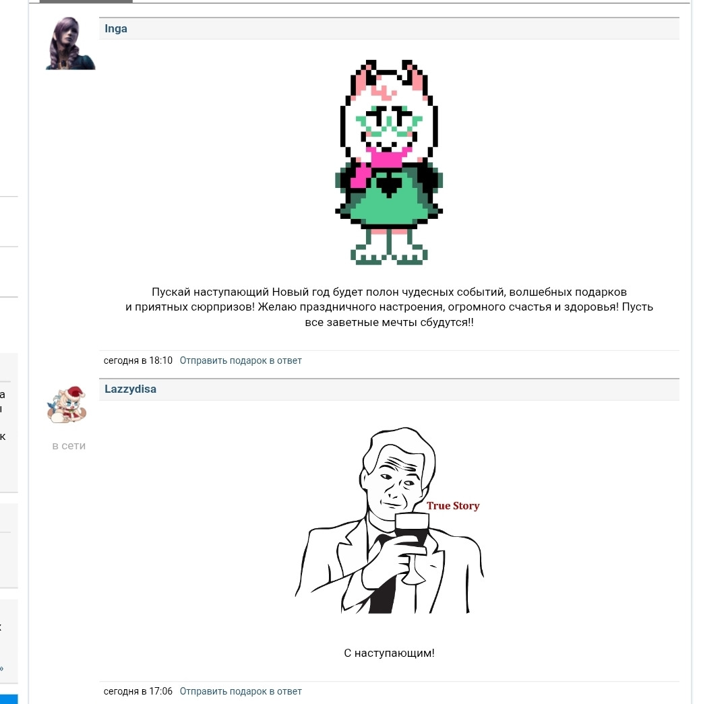This screenshot has width=728, height=704.
Task: Click the red True Story caption
Action: pos(453,506)
